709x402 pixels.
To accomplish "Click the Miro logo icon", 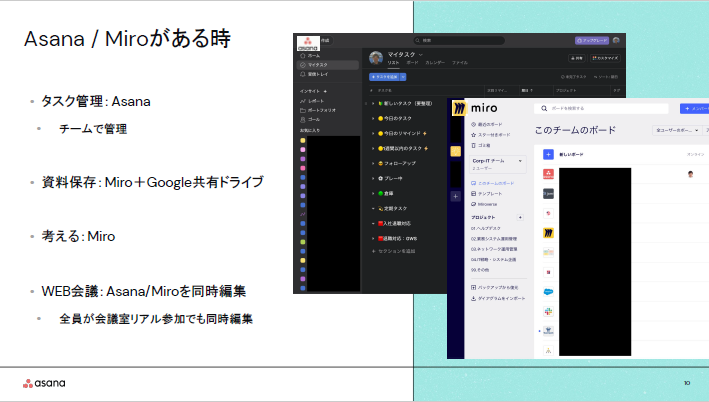I will (459, 108).
